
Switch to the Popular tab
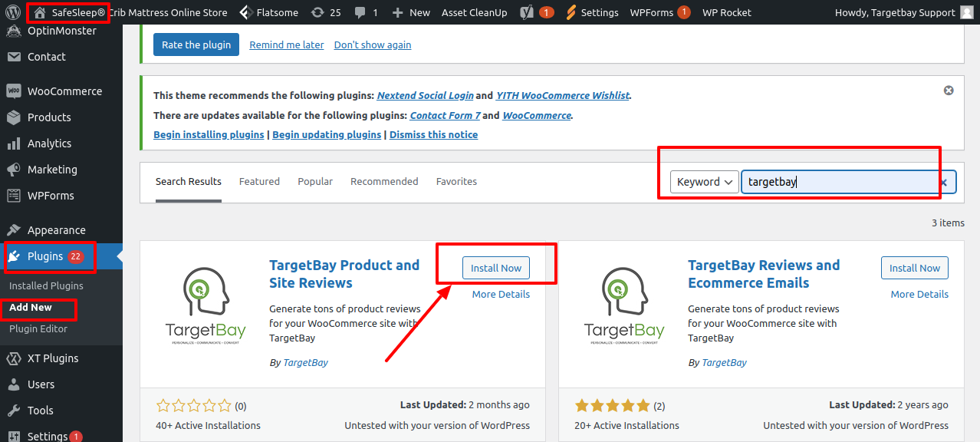click(315, 182)
